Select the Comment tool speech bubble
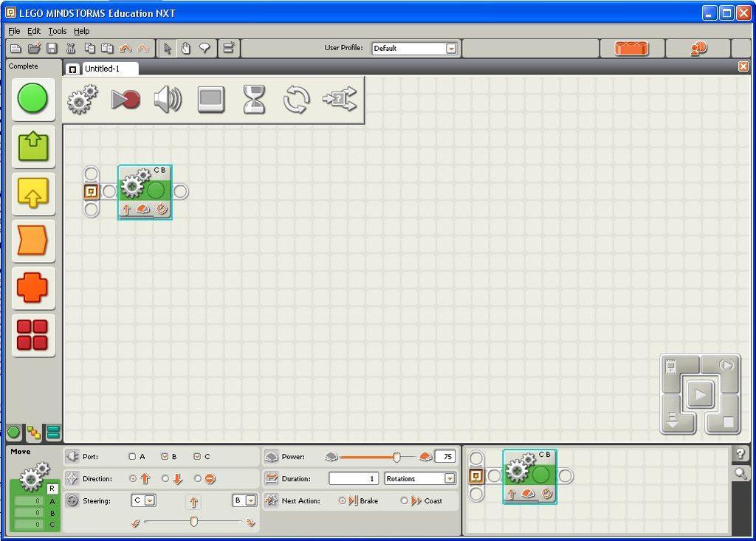This screenshot has width=756, height=541. (205, 48)
